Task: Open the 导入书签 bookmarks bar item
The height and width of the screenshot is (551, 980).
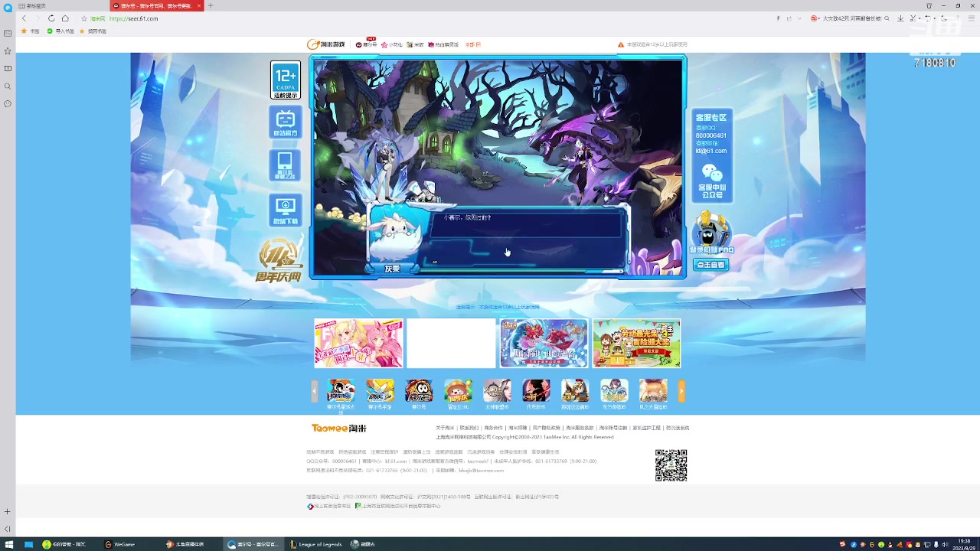Action: [x=60, y=31]
